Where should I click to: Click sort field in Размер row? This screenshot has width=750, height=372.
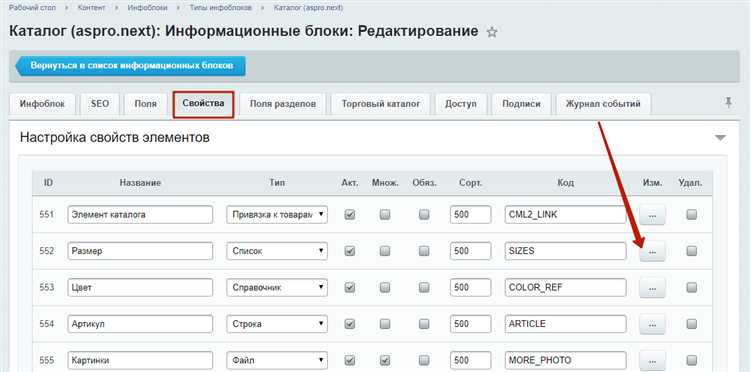tap(470, 251)
